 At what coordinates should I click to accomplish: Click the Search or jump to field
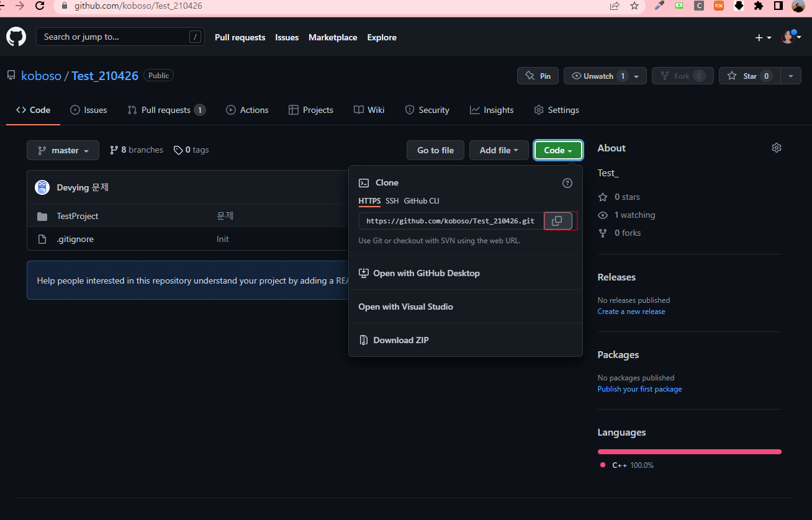[x=120, y=37]
